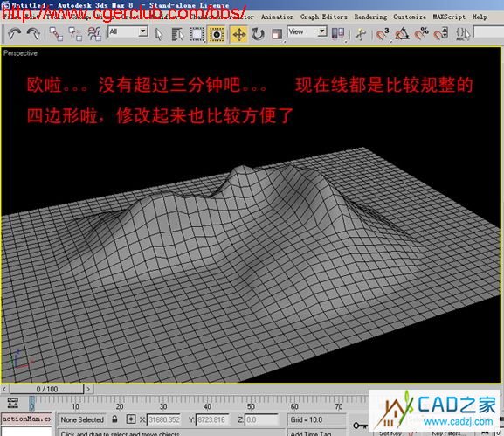The height and width of the screenshot is (436, 504).
Task: Select the Select and Link tool
Action: [56, 34]
